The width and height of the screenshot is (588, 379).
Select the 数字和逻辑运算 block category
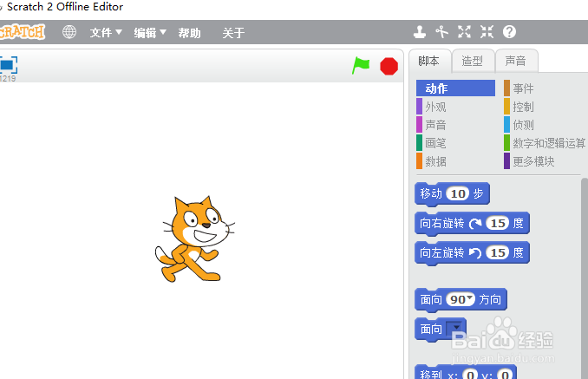coord(545,143)
